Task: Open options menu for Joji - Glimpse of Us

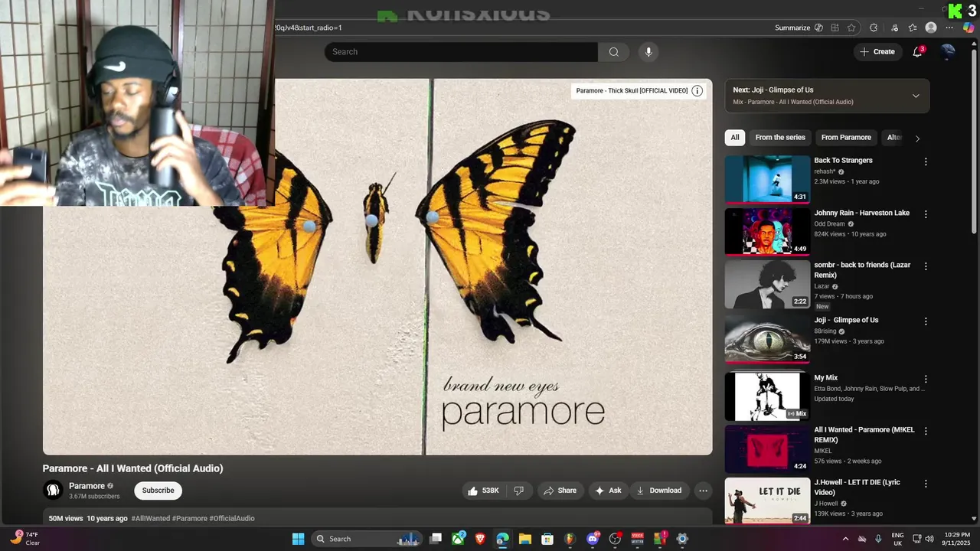Action: click(x=926, y=321)
